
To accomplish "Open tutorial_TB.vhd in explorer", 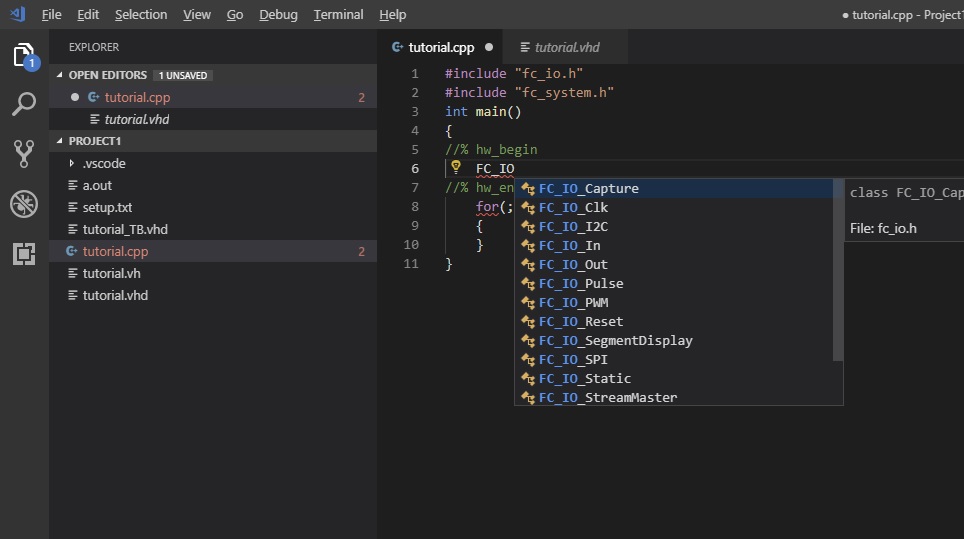I will (124, 229).
